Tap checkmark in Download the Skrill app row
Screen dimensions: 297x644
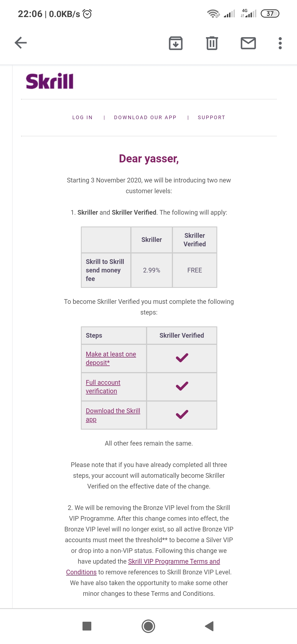(182, 414)
